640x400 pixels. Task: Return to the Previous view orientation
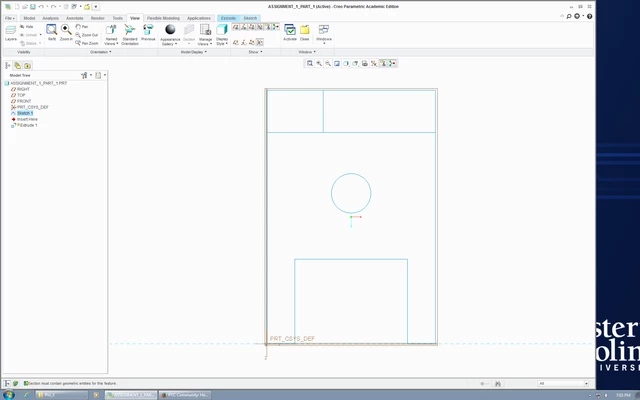tap(148, 32)
